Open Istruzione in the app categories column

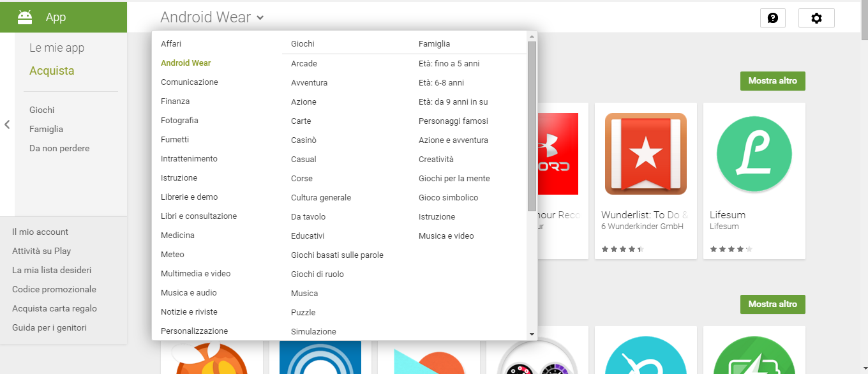coord(179,178)
